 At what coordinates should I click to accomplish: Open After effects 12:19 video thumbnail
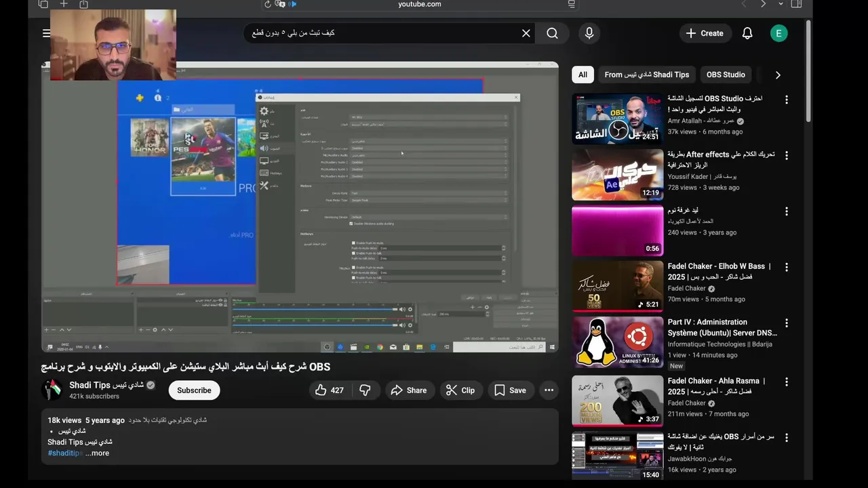click(x=617, y=175)
